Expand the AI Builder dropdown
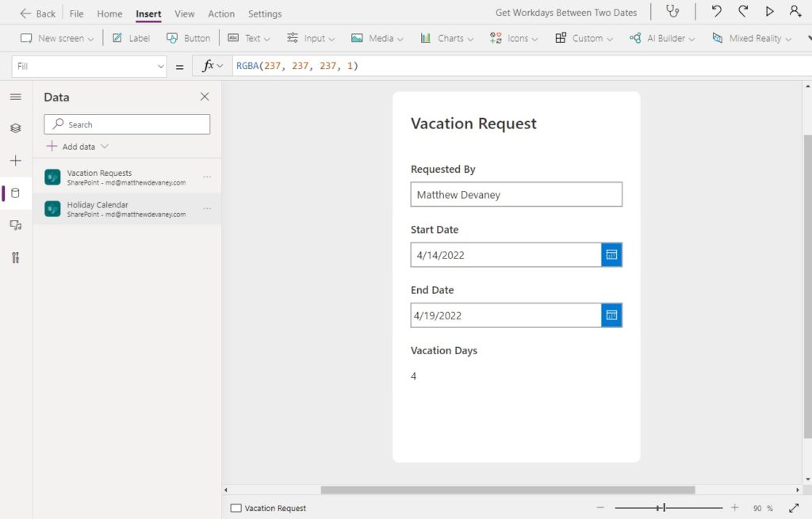Image resolution: width=812 pixels, height=519 pixels. coord(662,38)
